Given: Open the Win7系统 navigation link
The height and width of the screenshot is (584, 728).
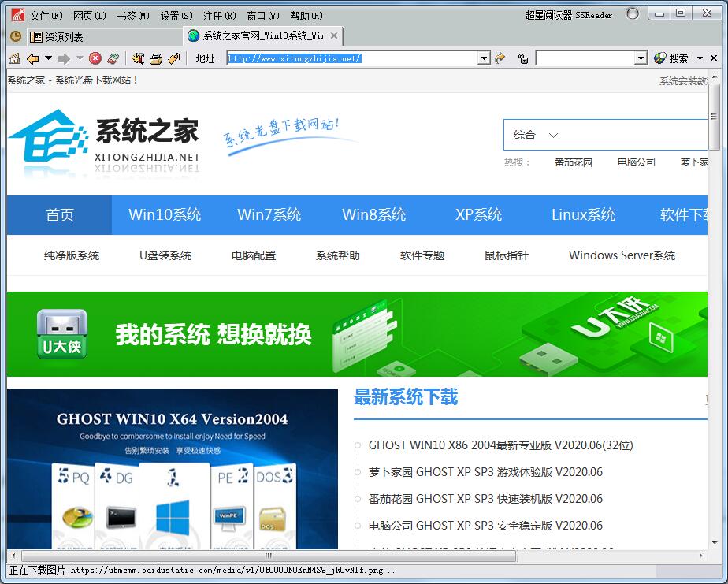Looking at the screenshot, I should click(269, 214).
